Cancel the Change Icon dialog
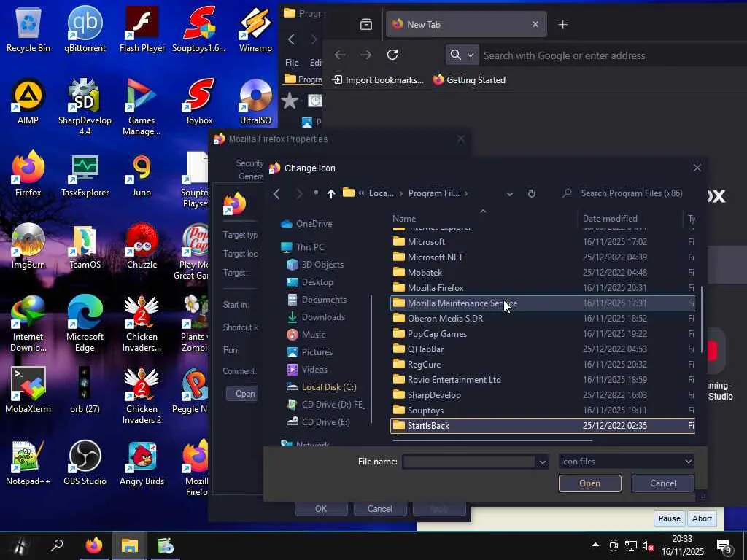 (662, 483)
